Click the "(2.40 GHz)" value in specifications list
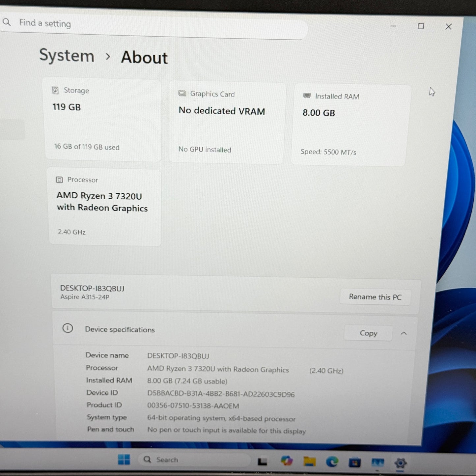This screenshot has width=476, height=476. point(326,371)
